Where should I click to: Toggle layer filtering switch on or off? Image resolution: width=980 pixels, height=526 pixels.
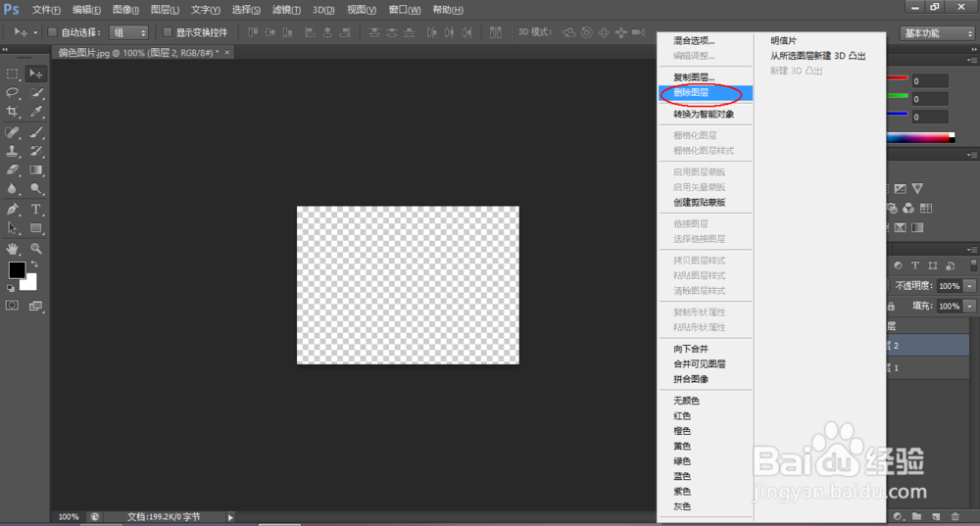pyautogui.click(x=974, y=265)
